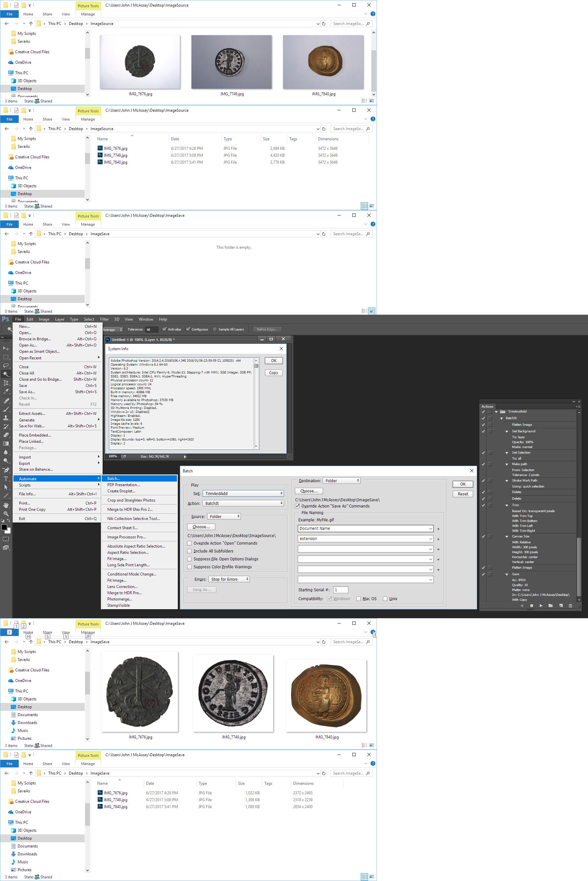The image size is (588, 881).
Task: Click Copy in the System Info dialog
Action: click(x=274, y=373)
